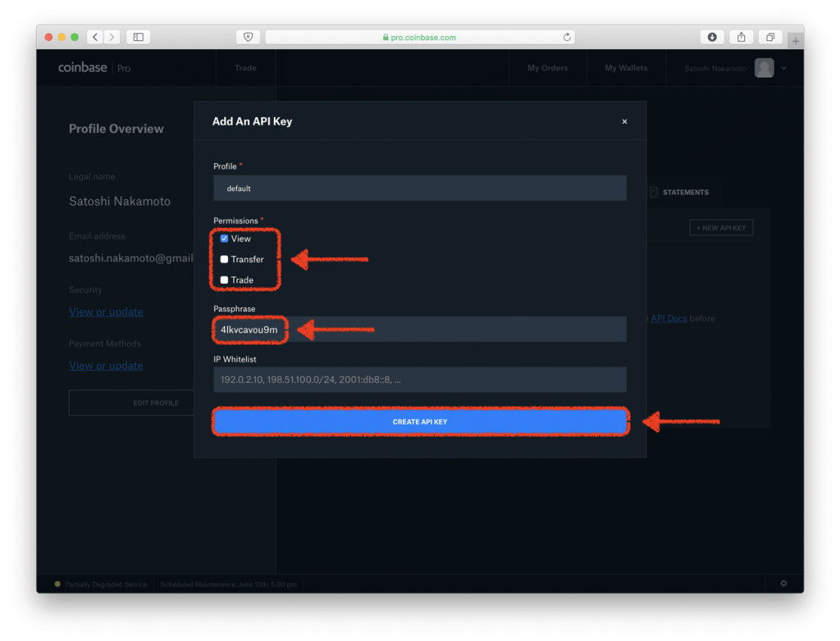Open the API Docs link
Image resolution: width=840 pixels, height=641 pixels.
point(669,318)
